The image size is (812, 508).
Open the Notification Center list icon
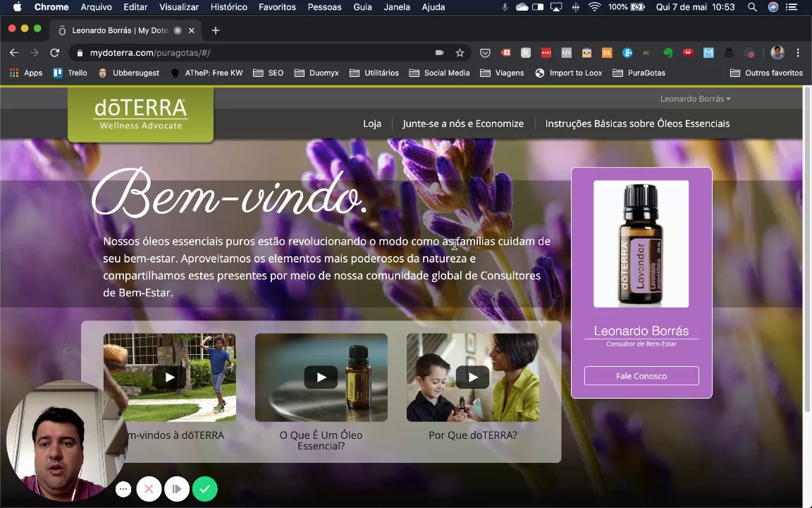point(792,7)
